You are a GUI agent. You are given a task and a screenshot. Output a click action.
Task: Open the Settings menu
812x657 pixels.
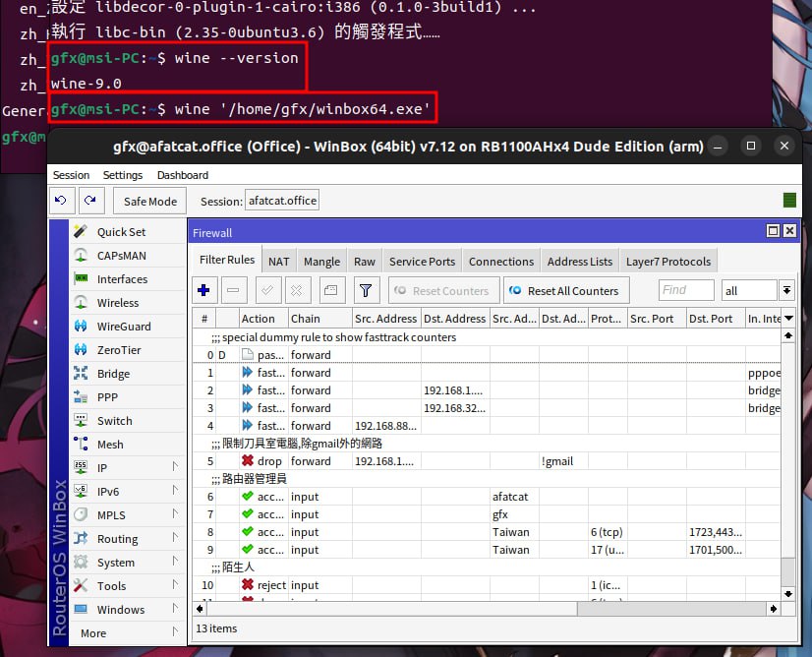pos(123,175)
